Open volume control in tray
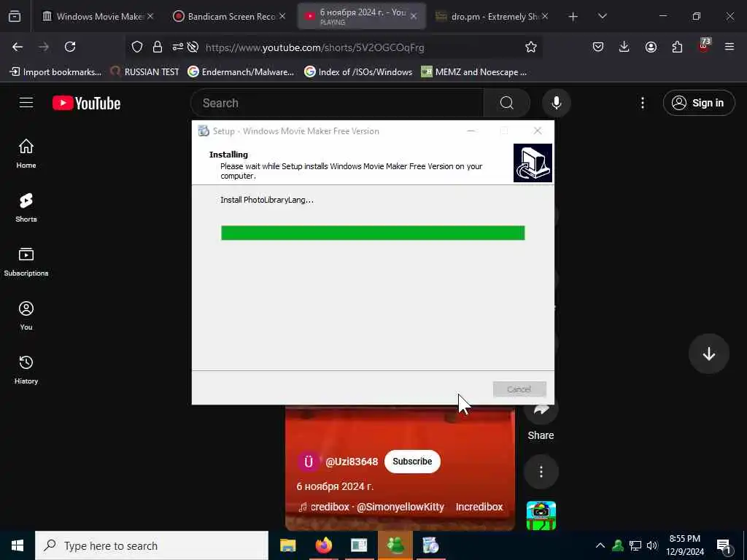The height and width of the screenshot is (560, 747). [652, 545]
